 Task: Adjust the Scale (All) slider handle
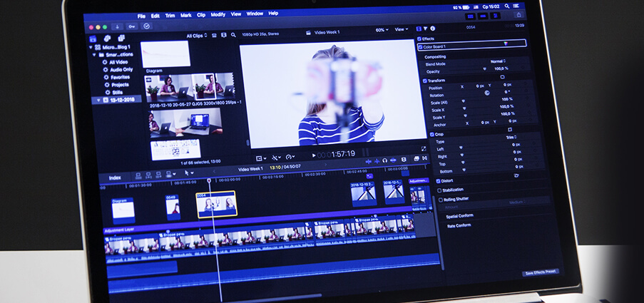click(464, 101)
